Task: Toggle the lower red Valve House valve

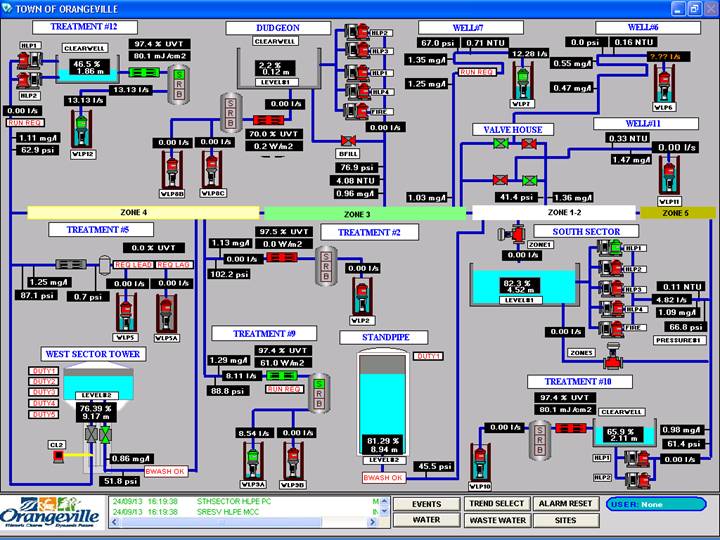Action: [x=500, y=181]
